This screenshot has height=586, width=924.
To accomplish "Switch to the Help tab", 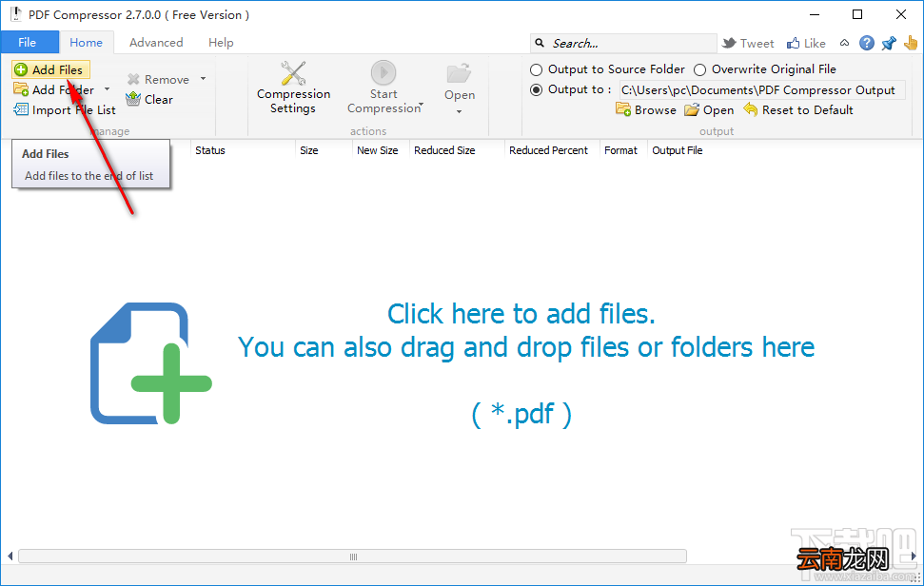I will [221, 43].
